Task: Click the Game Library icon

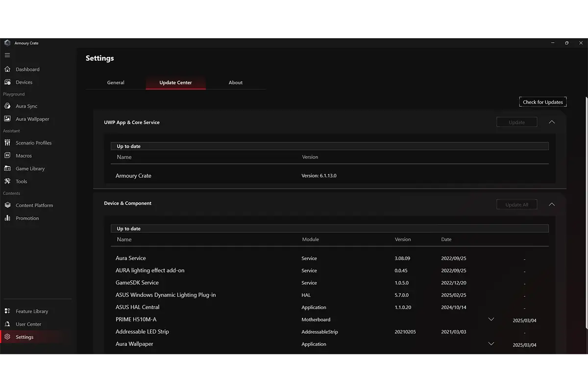Action: [x=7, y=169]
